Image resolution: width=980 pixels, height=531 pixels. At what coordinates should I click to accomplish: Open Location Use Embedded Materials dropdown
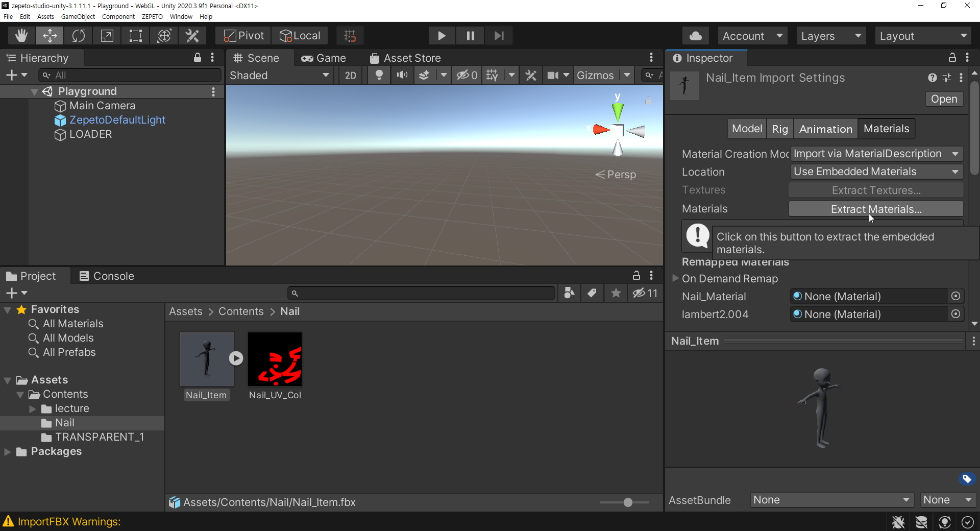(876, 172)
